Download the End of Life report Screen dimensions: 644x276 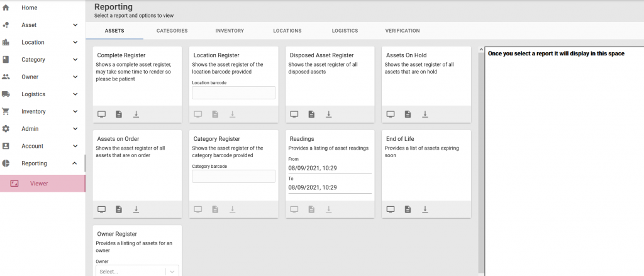(425, 209)
